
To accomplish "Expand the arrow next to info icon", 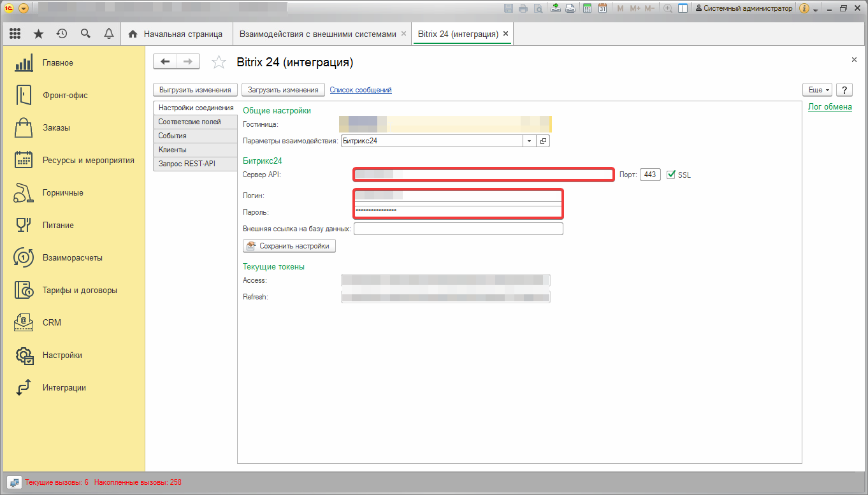I will pyautogui.click(x=815, y=10).
